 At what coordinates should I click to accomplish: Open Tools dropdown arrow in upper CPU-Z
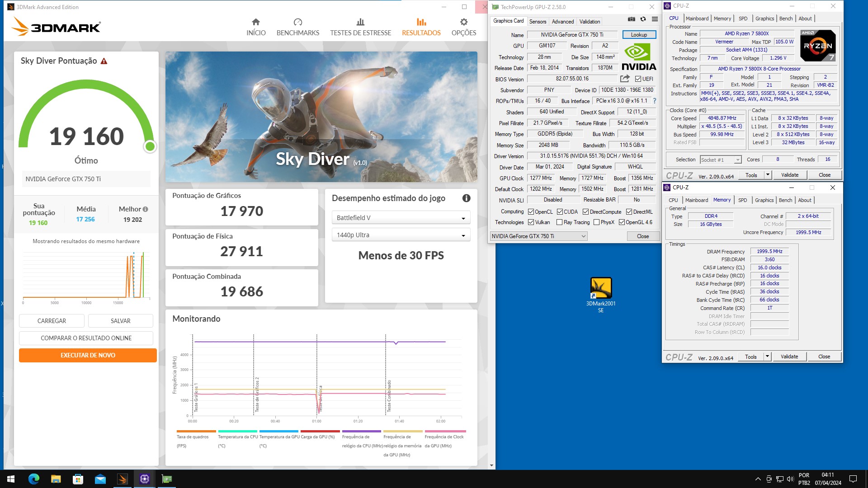point(767,175)
